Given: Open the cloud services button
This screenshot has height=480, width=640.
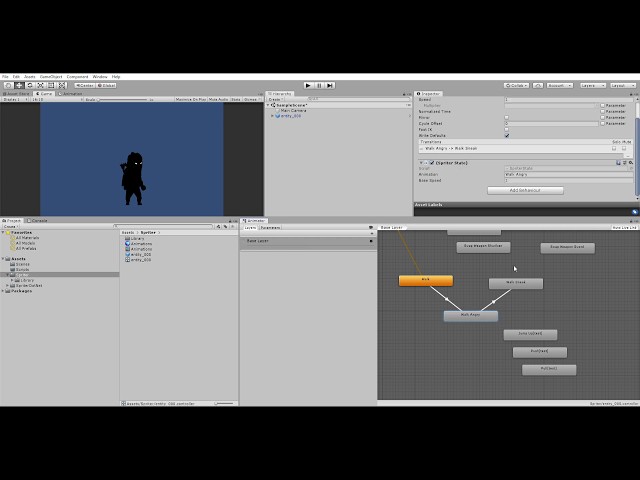Looking at the screenshot, I should (538, 85).
